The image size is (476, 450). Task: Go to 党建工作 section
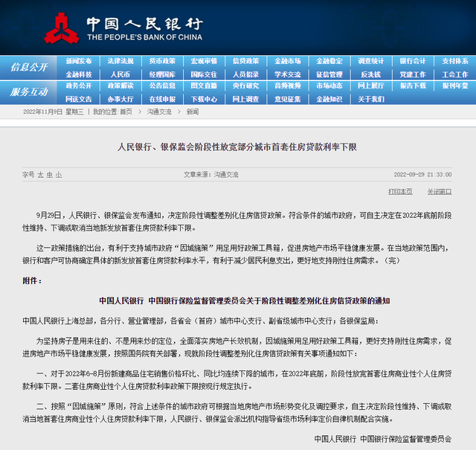413,74
